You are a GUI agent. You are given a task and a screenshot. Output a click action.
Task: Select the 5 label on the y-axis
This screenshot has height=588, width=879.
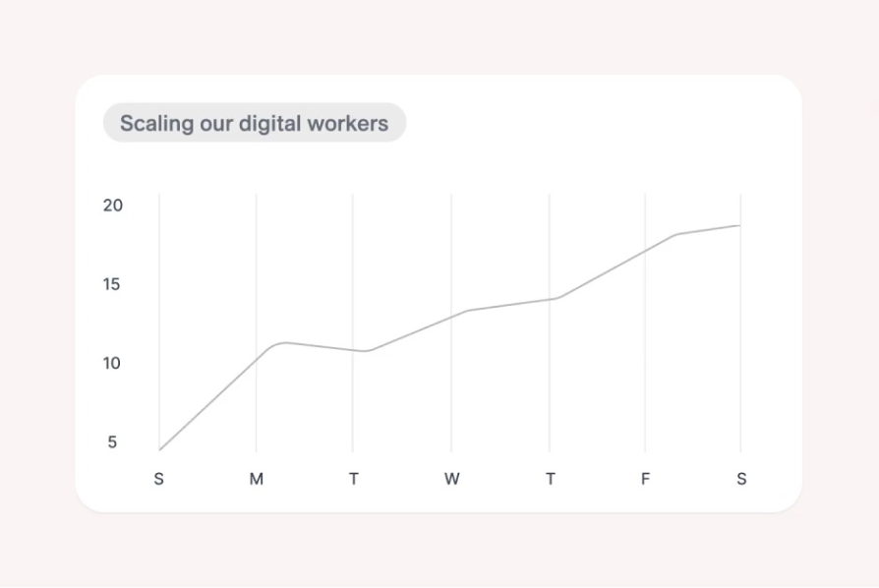[112, 441]
